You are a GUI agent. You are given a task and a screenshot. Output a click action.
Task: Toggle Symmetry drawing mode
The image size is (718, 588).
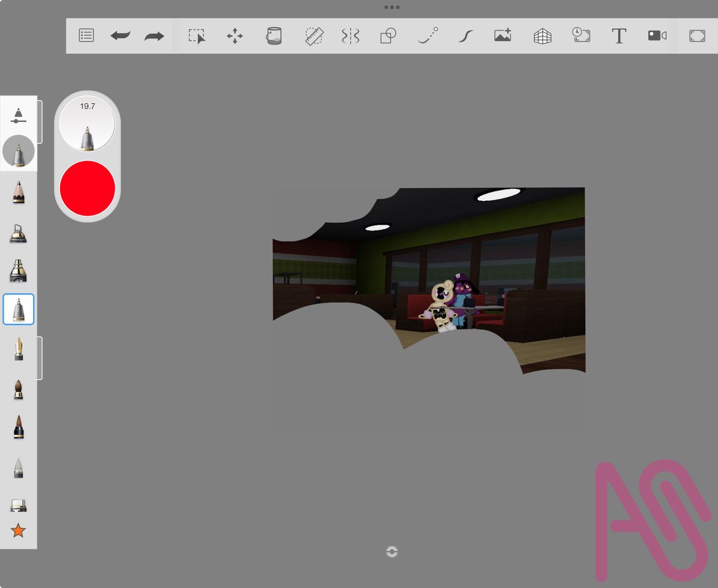tap(350, 36)
